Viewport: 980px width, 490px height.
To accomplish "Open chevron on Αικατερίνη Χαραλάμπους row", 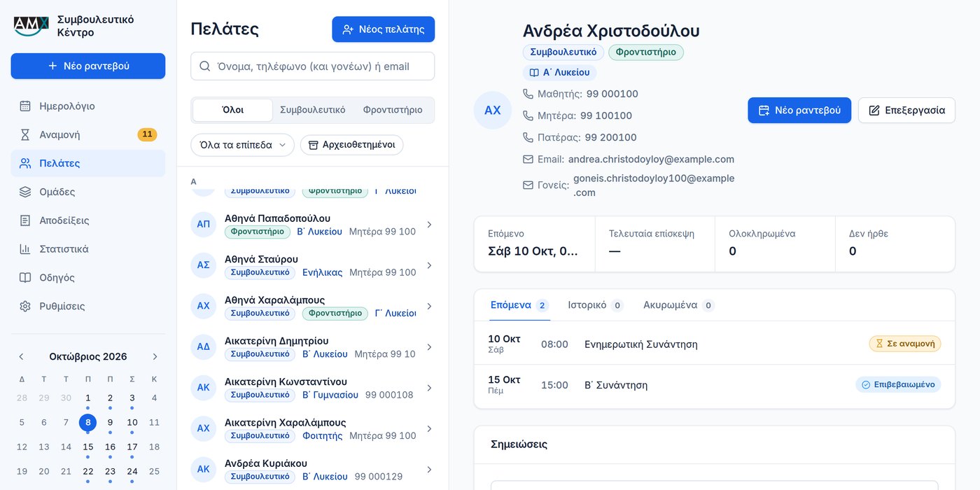I will tap(429, 429).
